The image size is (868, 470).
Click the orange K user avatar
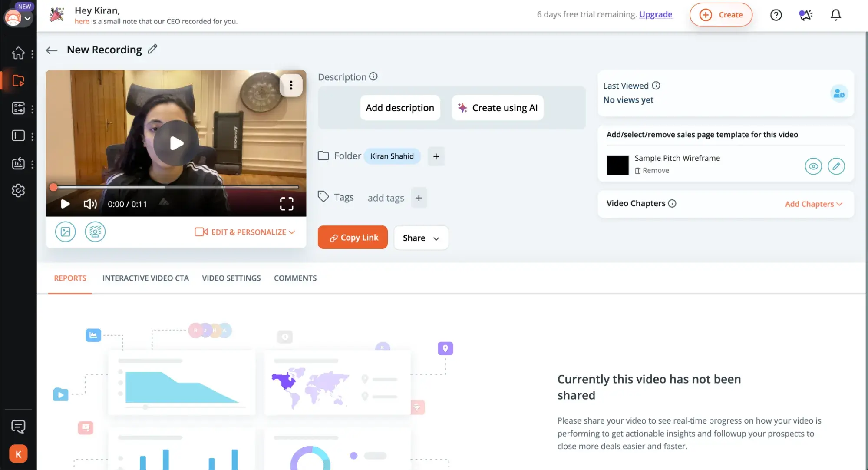(x=18, y=454)
